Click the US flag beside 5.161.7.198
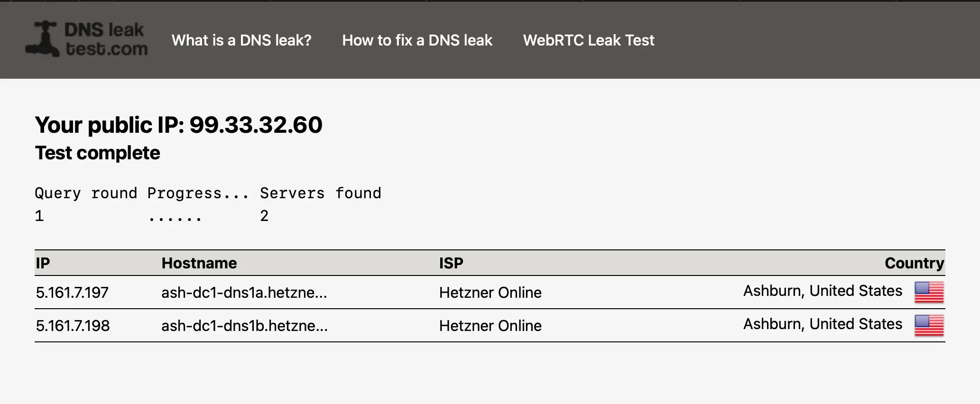The image size is (980, 404). [x=928, y=326]
